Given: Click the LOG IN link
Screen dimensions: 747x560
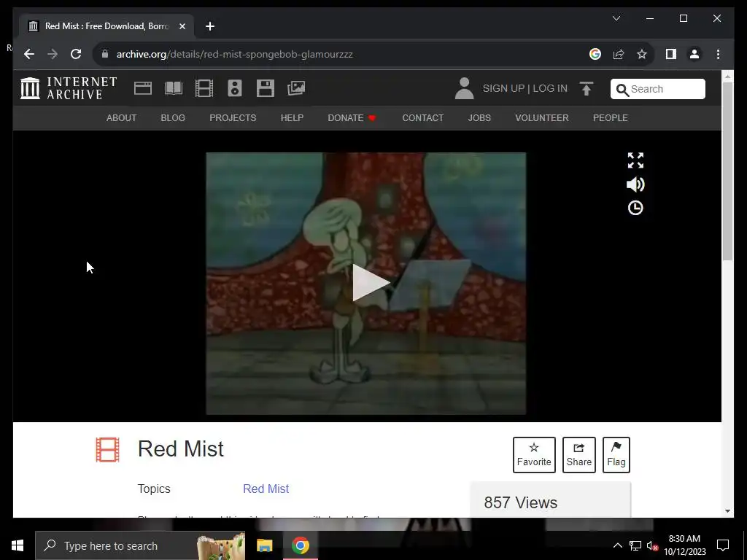Looking at the screenshot, I should (x=550, y=88).
